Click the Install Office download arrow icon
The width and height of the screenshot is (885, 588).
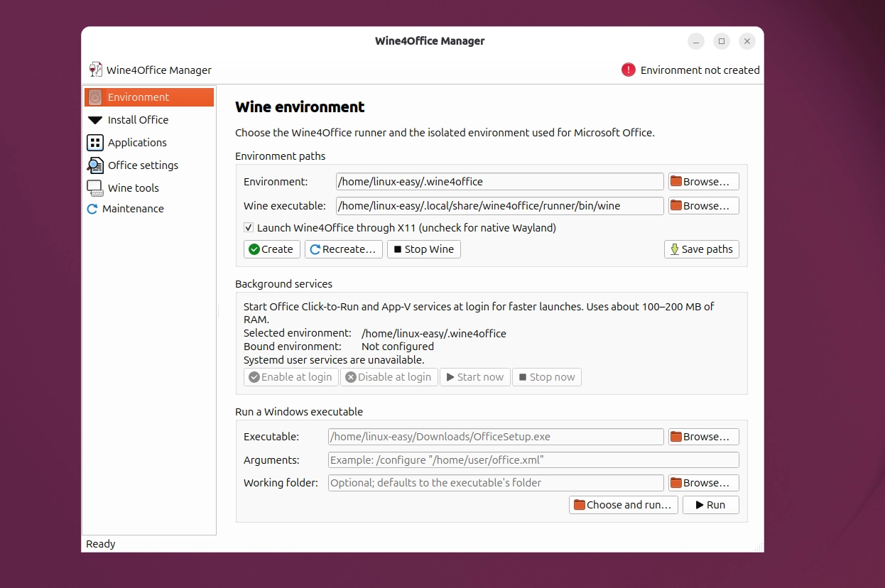pos(95,120)
